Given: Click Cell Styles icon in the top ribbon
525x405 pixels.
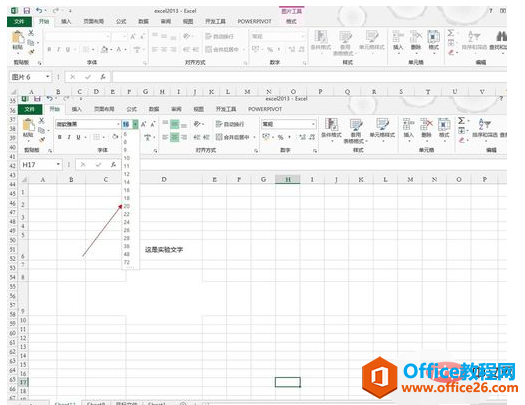Looking at the screenshot, I should coord(371,37).
